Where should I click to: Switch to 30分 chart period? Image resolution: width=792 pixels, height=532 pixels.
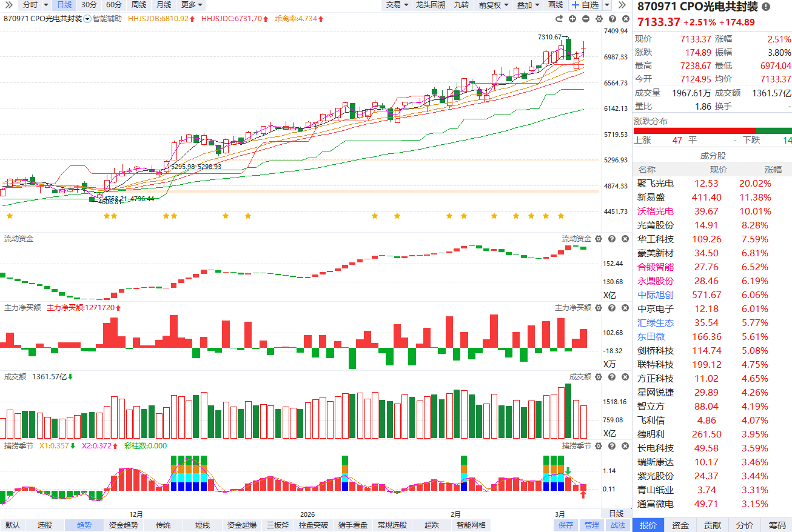89,5
